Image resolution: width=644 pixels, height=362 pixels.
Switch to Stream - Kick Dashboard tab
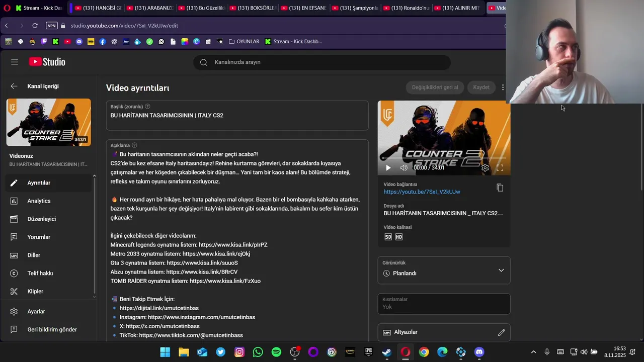click(39, 8)
